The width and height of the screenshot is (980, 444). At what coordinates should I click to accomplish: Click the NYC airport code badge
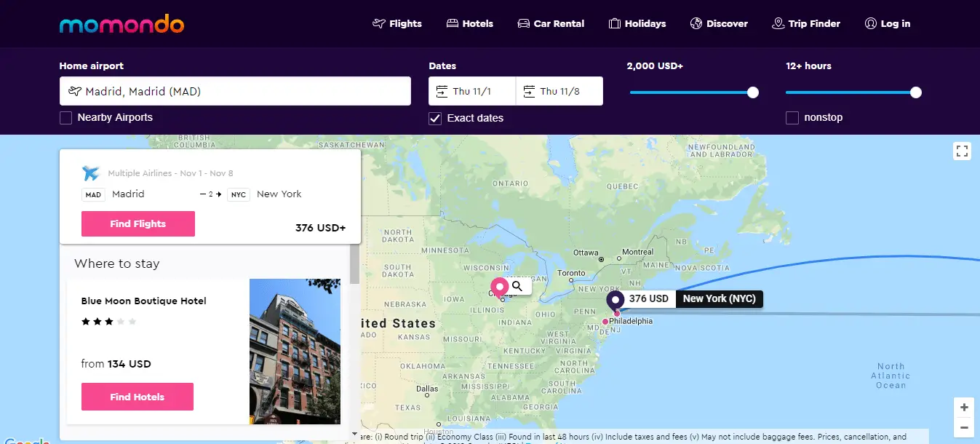(x=238, y=194)
